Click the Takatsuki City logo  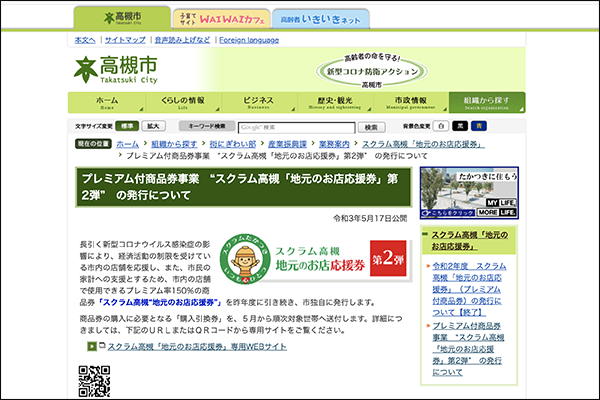116,70
